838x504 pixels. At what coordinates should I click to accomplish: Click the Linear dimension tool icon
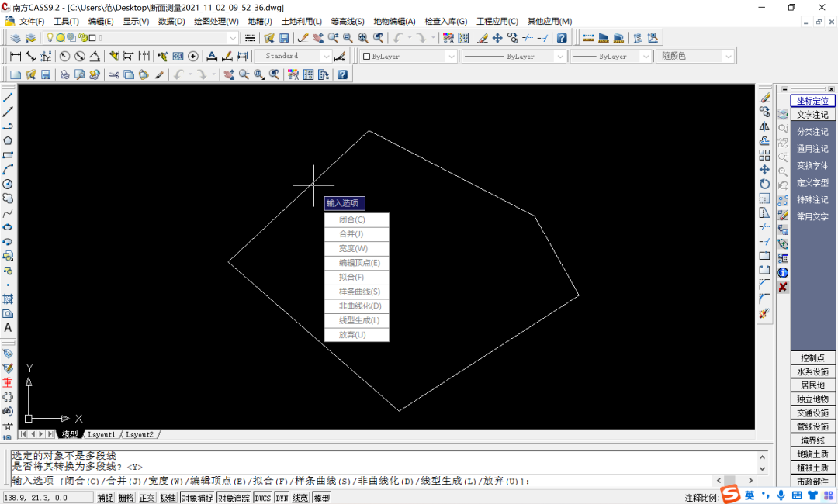tap(16, 56)
